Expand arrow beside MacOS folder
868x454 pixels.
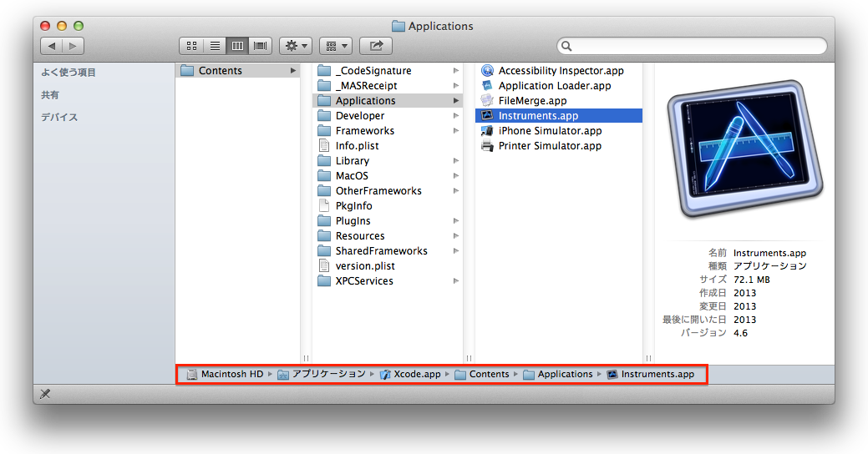tap(456, 176)
